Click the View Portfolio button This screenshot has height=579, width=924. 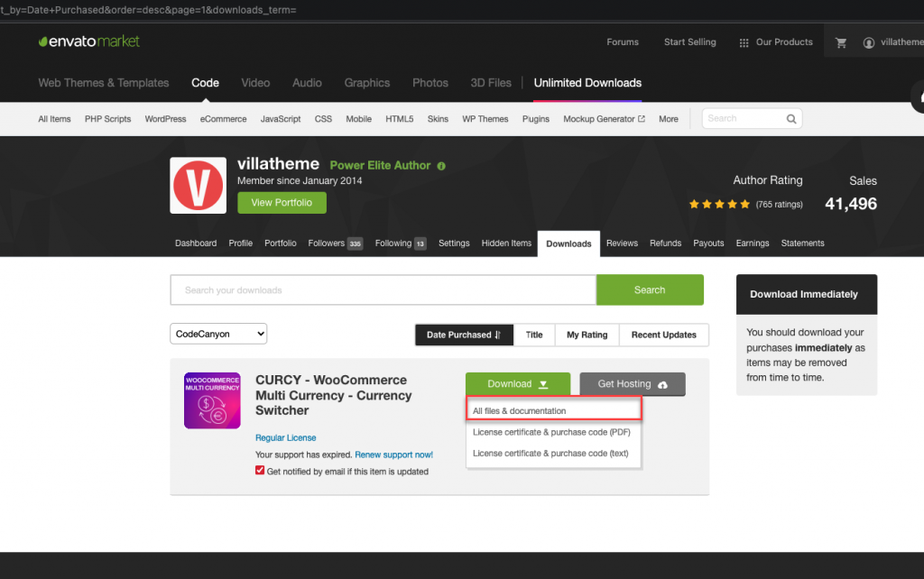pos(282,203)
